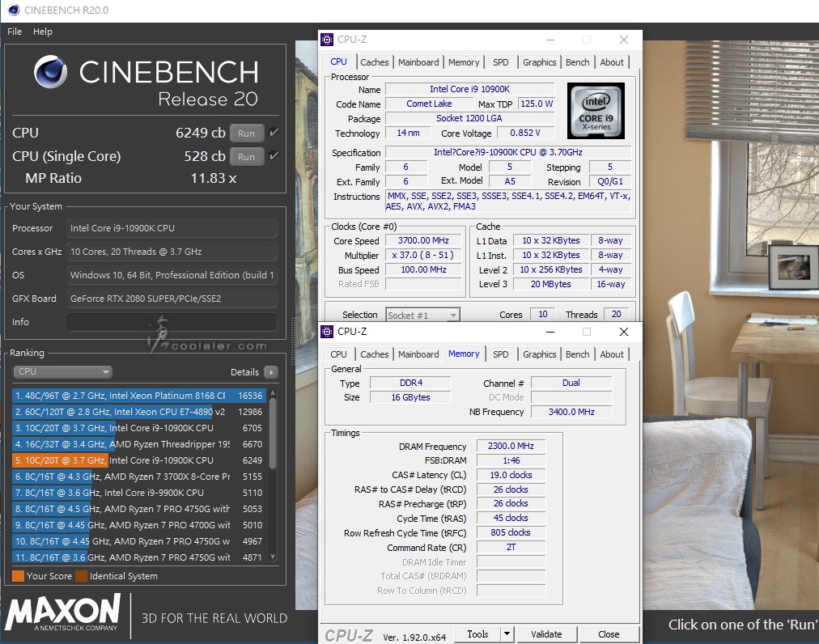Click the CPU-Z icon in upper window title
The height and width of the screenshot is (644, 819).
click(327, 39)
